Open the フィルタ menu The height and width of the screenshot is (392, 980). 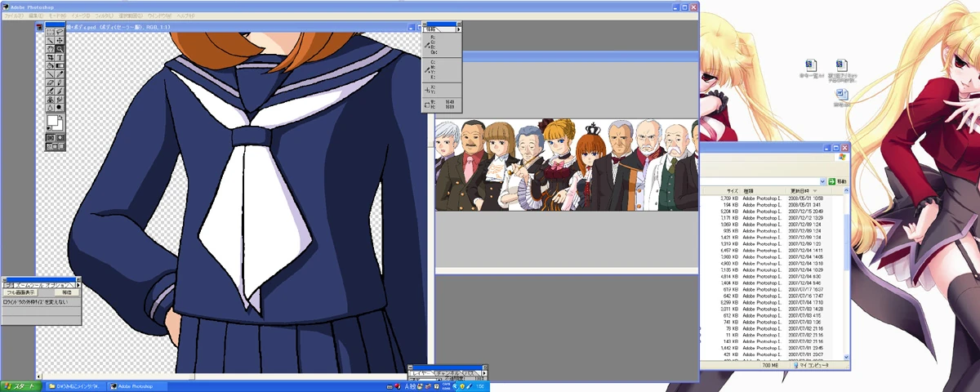click(x=105, y=16)
